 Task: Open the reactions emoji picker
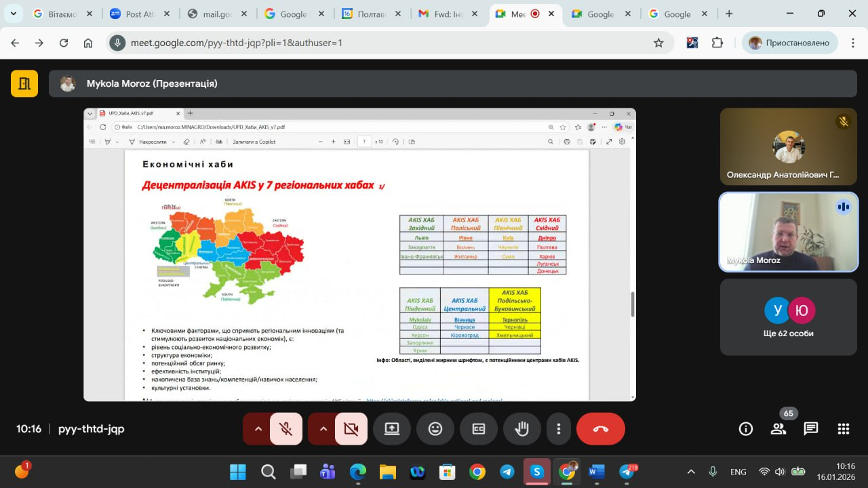point(435,429)
